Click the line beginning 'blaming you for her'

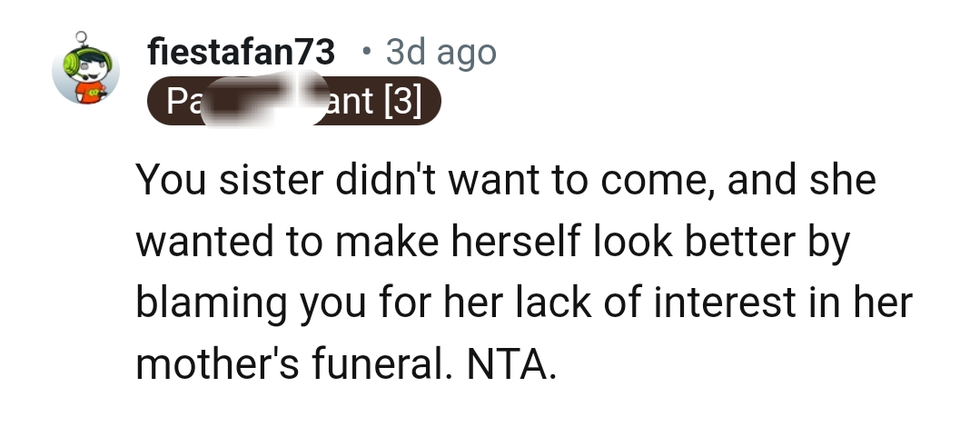coord(524,303)
